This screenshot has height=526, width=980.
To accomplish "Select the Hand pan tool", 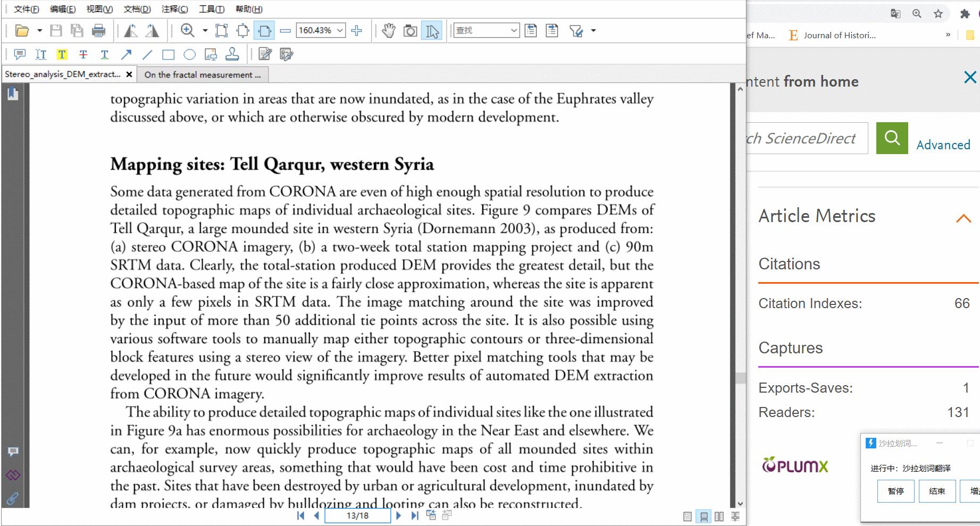I will pyautogui.click(x=389, y=31).
